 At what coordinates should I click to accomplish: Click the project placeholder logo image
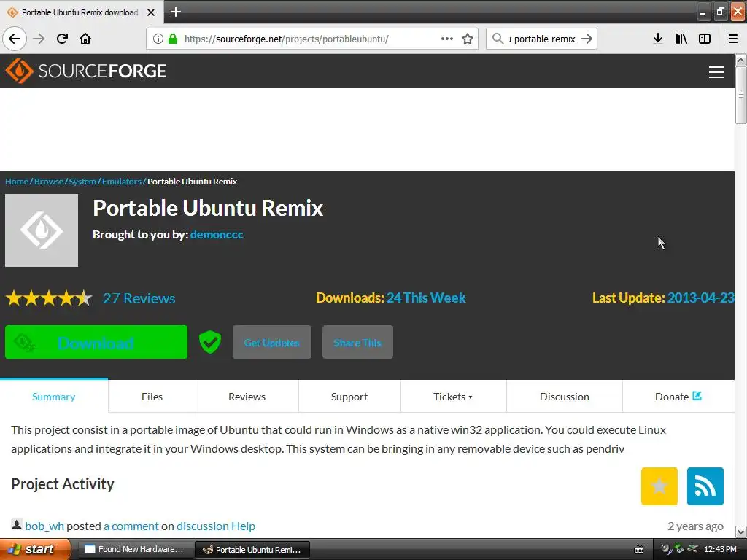click(x=42, y=230)
